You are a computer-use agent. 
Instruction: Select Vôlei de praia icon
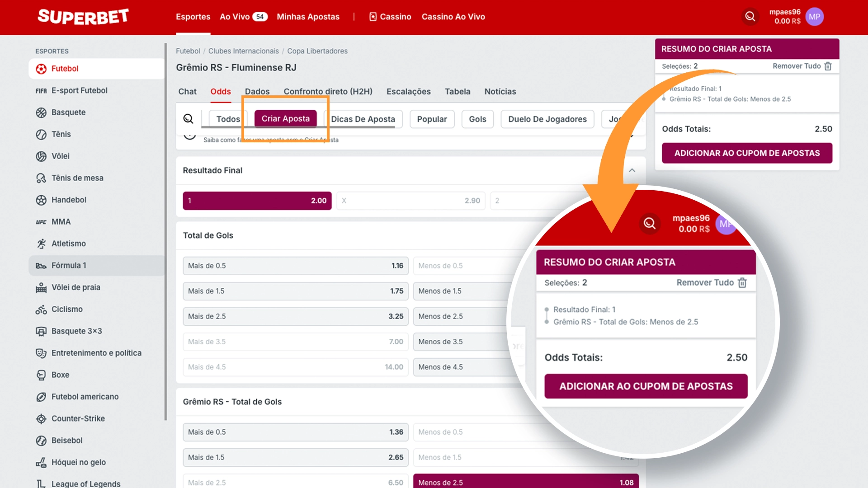[x=41, y=287]
